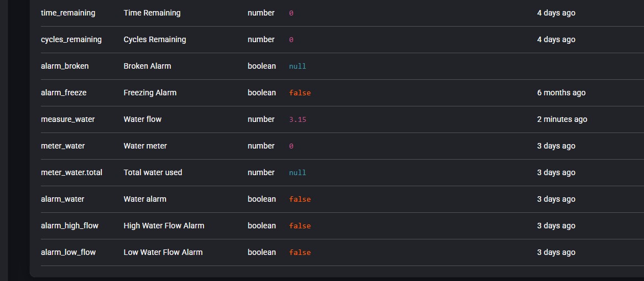Select the alarm_freeze row ID
This screenshot has width=644, height=281.
click(x=64, y=93)
